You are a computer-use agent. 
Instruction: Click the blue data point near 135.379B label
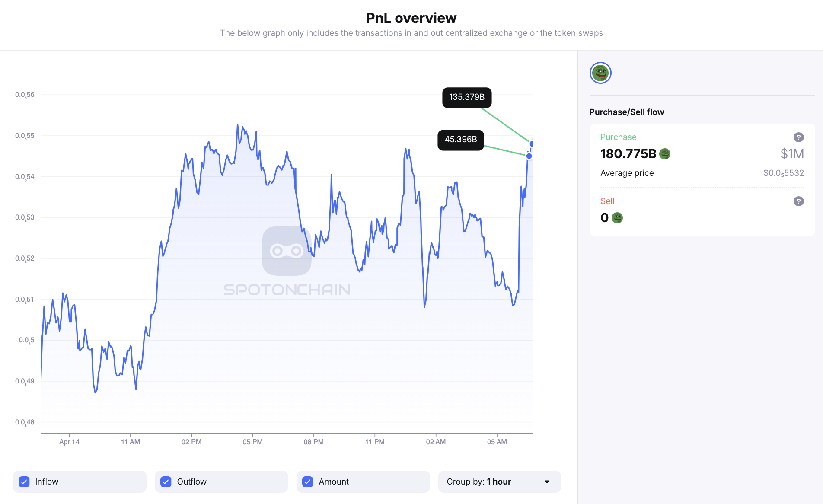(531, 143)
